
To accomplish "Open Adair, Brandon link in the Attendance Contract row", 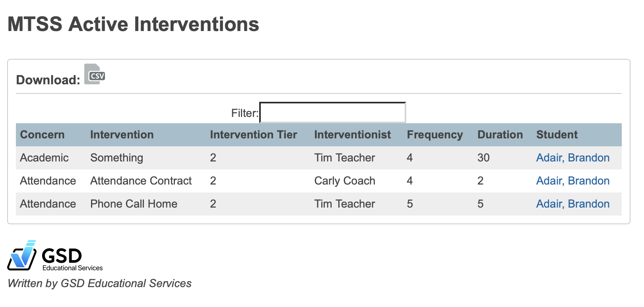I will click(572, 181).
